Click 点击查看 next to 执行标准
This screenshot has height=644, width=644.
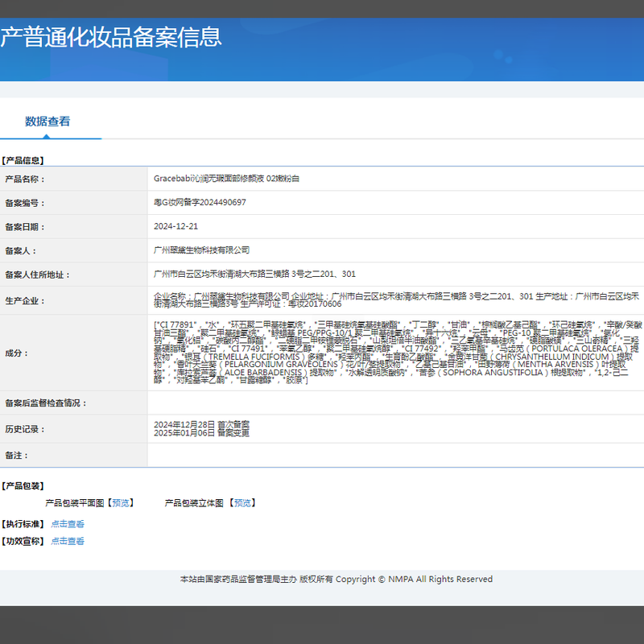pos(68,524)
